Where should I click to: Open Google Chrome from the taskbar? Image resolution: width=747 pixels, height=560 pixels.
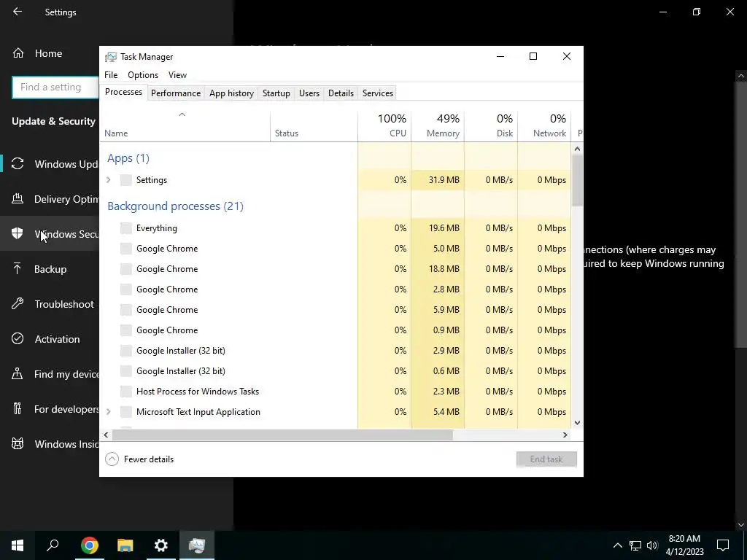pos(90,545)
